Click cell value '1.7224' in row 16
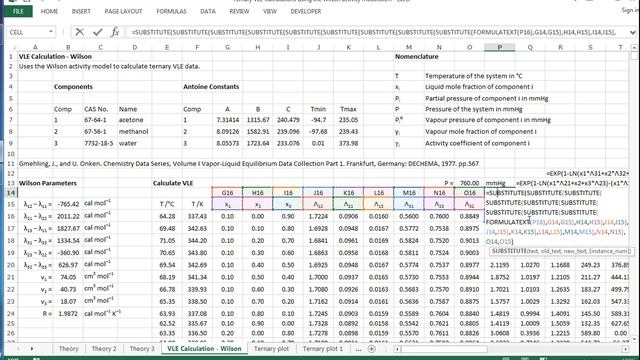640x360 pixels. coord(318,216)
